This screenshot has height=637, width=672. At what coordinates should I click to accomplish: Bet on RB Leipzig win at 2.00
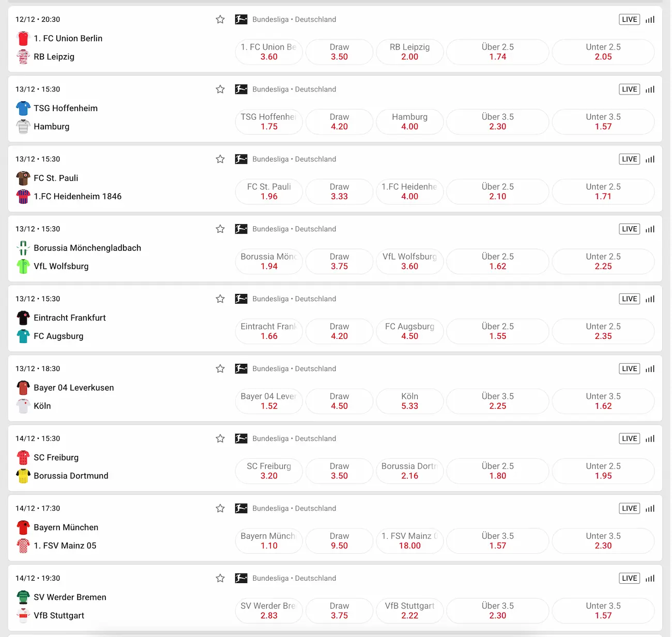(409, 52)
